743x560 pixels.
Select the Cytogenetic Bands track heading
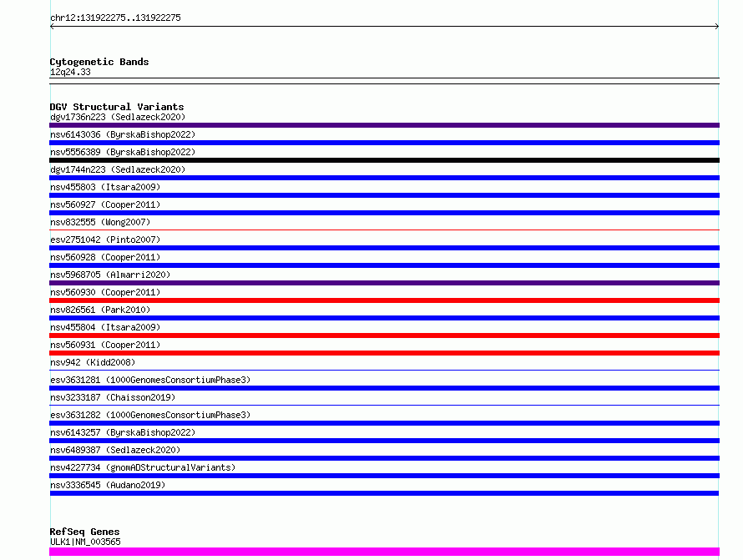[99, 62]
